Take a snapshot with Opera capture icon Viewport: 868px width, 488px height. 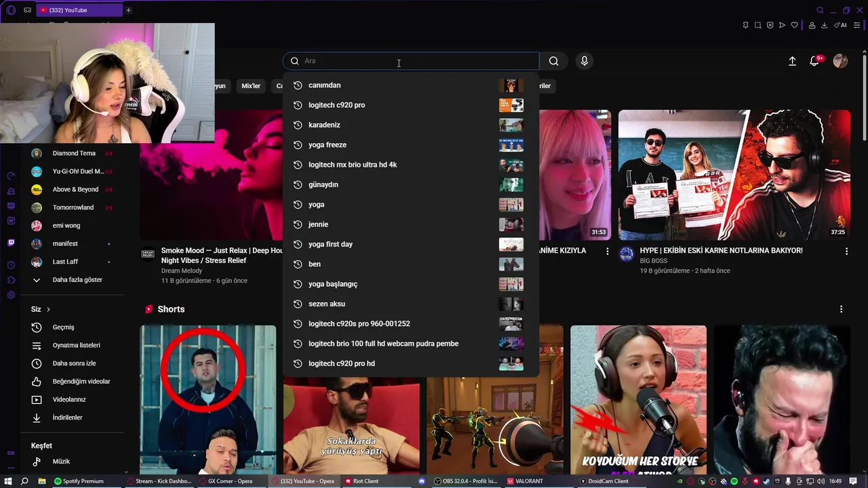(757, 25)
